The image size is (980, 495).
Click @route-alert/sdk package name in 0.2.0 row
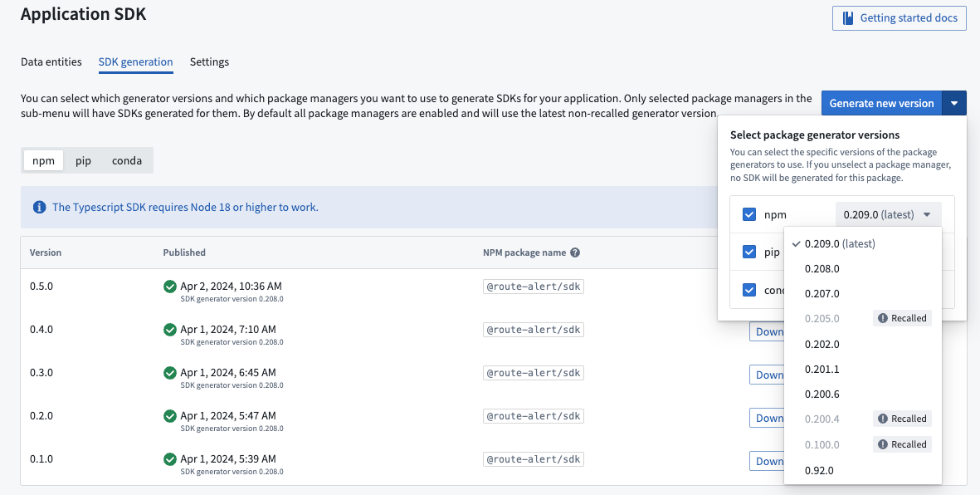[533, 416]
